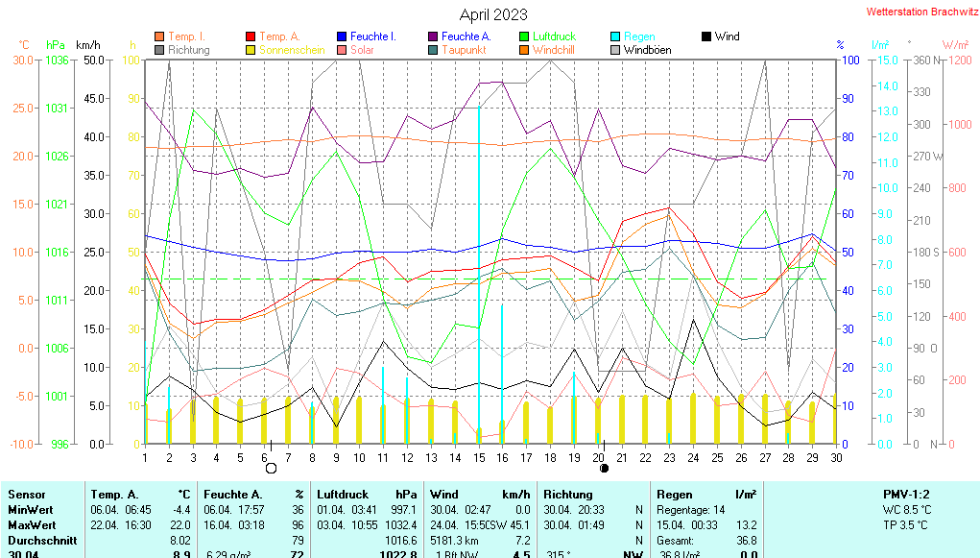The width and height of the screenshot is (980, 558).
Task: Click the new moon symbol below day 20
Action: tap(604, 468)
